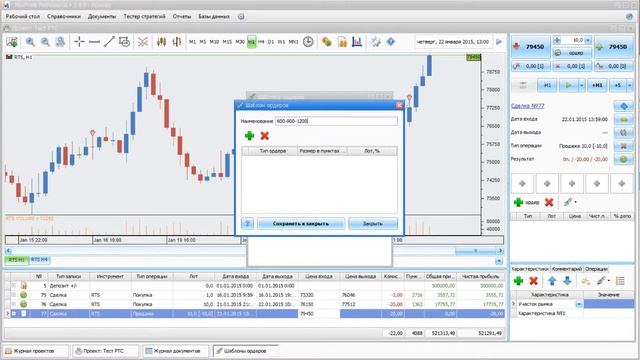Switch to the RTS H4 chart tab

[x=39, y=260]
